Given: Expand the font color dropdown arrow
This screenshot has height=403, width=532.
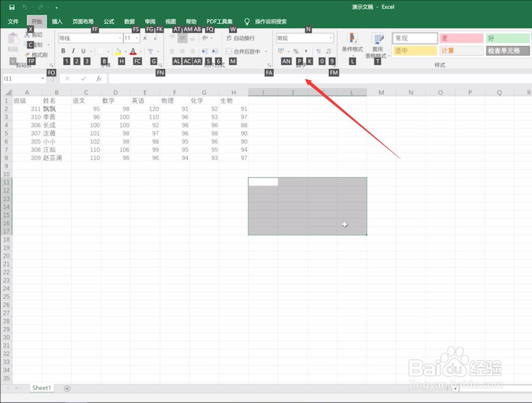Looking at the screenshot, I should click(x=141, y=51).
